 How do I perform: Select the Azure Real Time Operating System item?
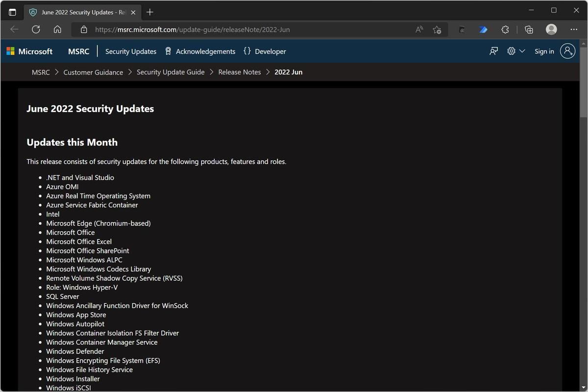98,196
